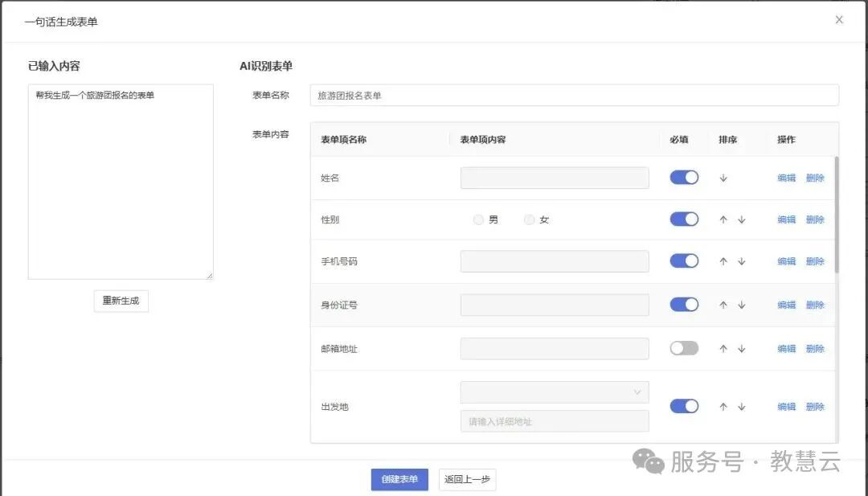Move 邮箱地址 row up with arrow icon
Viewport: 868px width, 496px height.
723,349
